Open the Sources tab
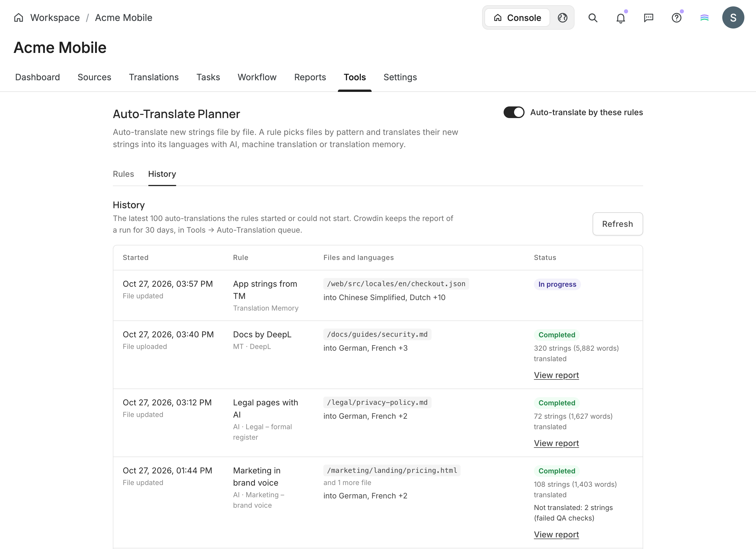Screen dimensions: 756x549 coord(94,77)
